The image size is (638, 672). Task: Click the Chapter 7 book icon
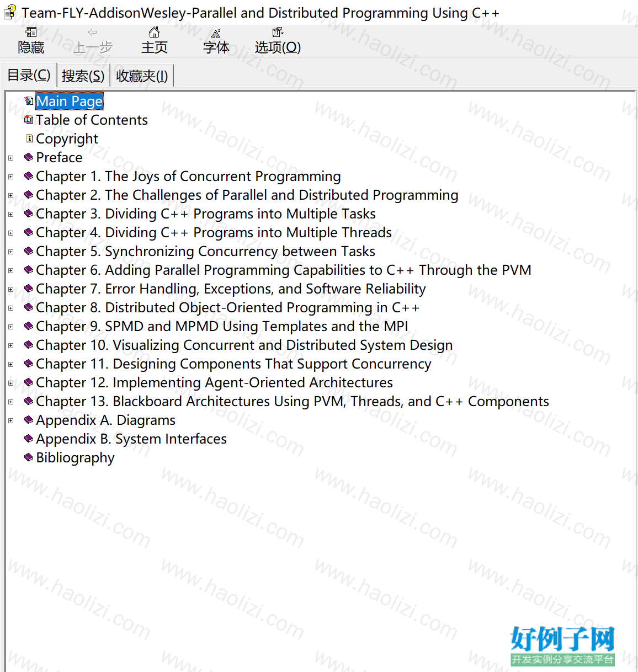(29, 289)
